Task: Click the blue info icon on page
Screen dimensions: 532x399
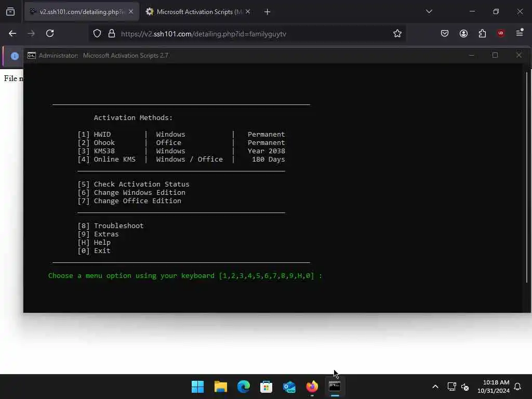Action: tap(15, 56)
